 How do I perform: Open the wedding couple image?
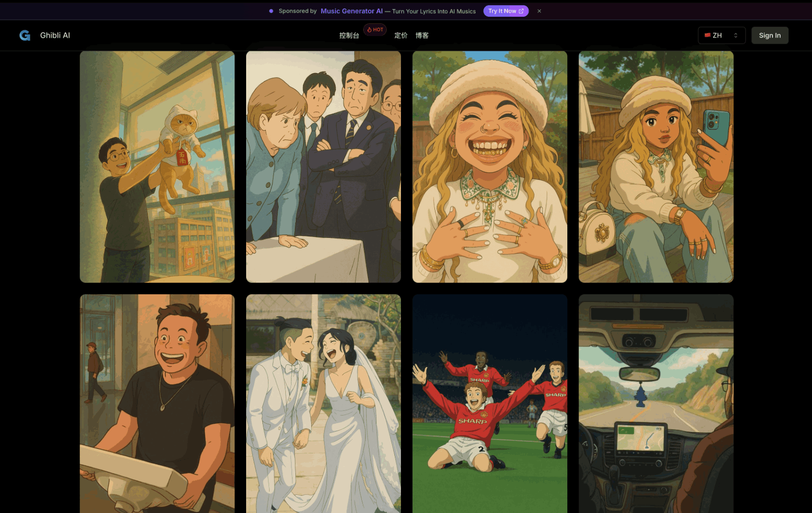pyautogui.click(x=323, y=404)
